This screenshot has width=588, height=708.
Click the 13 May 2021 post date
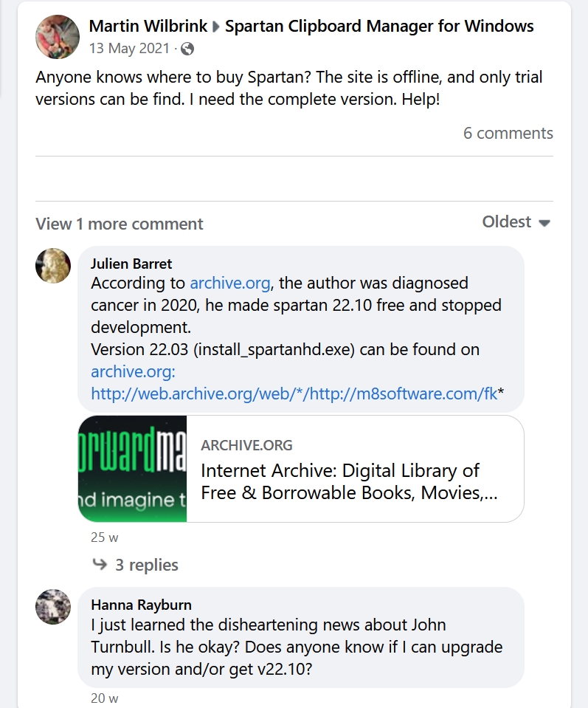coord(129,49)
